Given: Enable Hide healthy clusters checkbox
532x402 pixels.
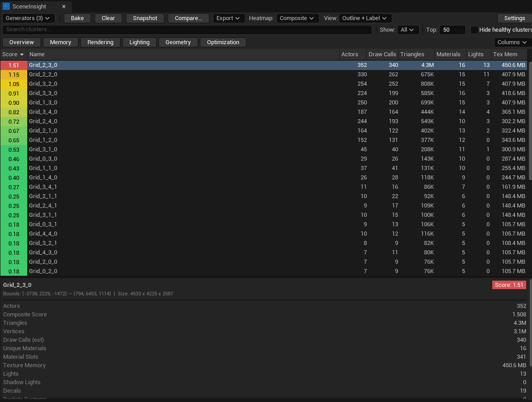Looking at the screenshot, I should tap(474, 30).
